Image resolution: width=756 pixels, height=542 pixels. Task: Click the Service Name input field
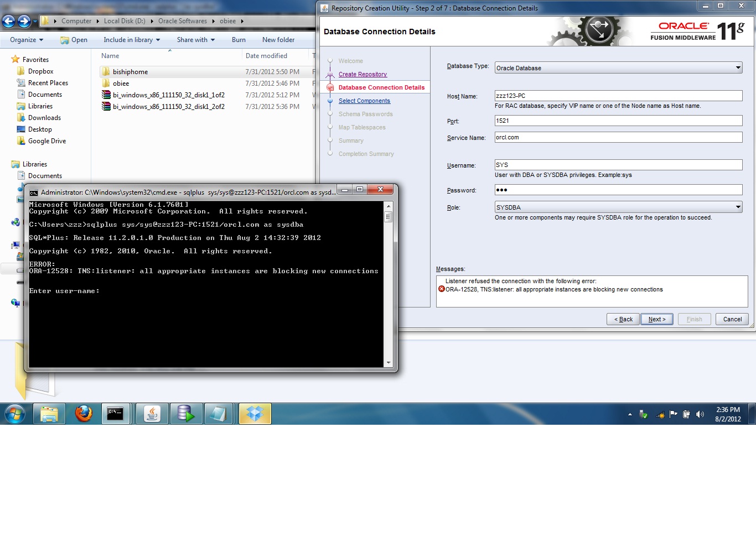point(618,137)
